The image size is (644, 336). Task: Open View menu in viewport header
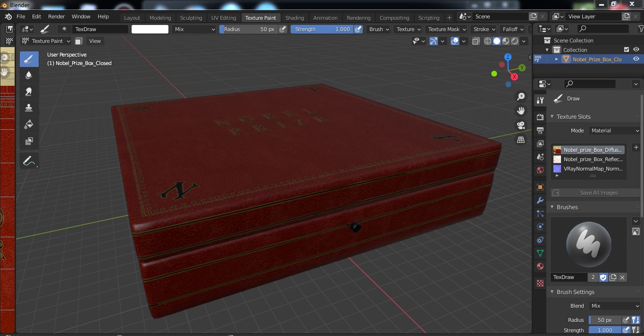coord(95,41)
